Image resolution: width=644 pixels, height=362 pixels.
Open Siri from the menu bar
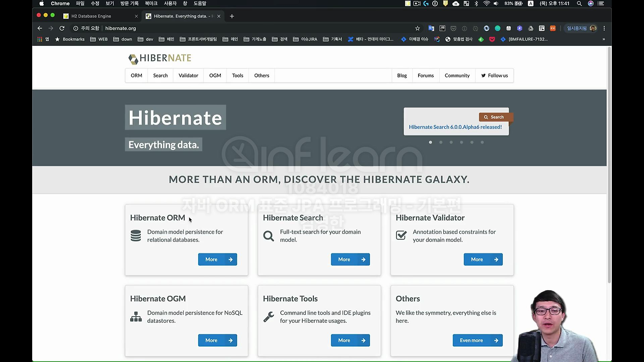591,4
